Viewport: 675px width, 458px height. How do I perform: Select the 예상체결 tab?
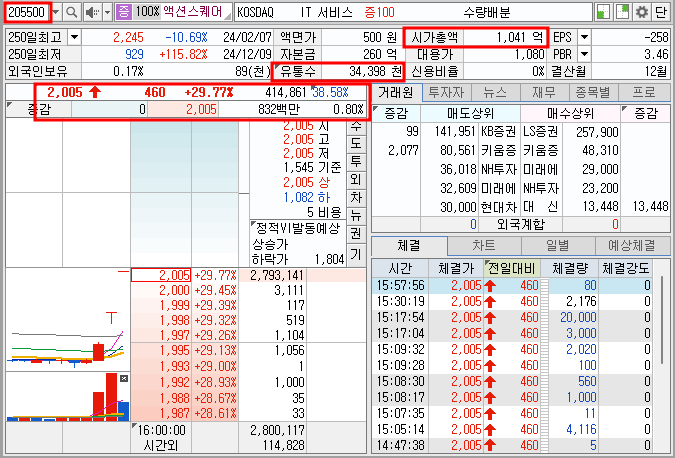(632, 246)
